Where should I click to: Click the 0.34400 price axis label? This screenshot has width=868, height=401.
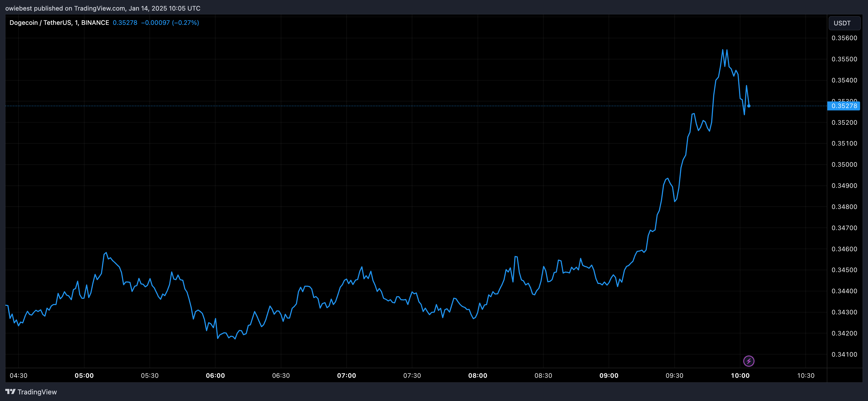click(844, 291)
